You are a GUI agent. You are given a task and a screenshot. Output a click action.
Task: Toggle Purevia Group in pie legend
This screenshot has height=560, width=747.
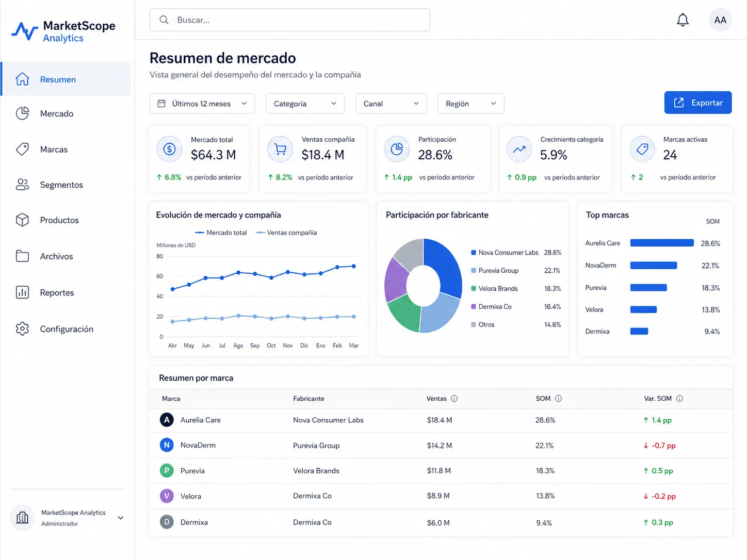coord(495,271)
